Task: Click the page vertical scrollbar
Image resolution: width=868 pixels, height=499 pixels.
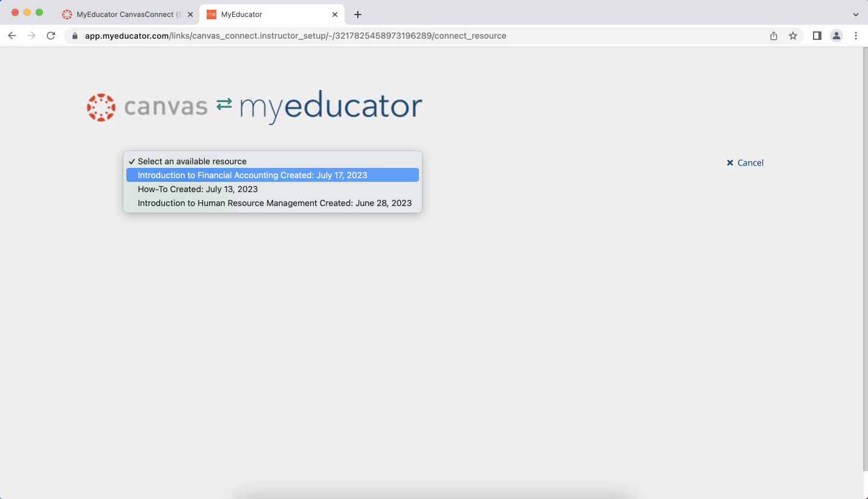Action: coord(866,260)
